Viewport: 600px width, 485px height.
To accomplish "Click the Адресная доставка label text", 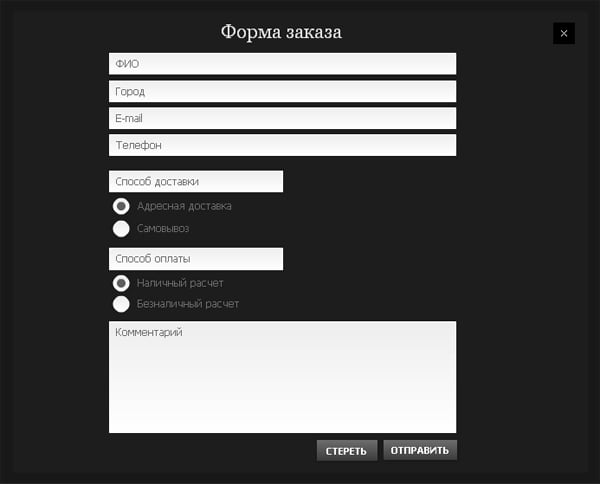I will point(184,206).
